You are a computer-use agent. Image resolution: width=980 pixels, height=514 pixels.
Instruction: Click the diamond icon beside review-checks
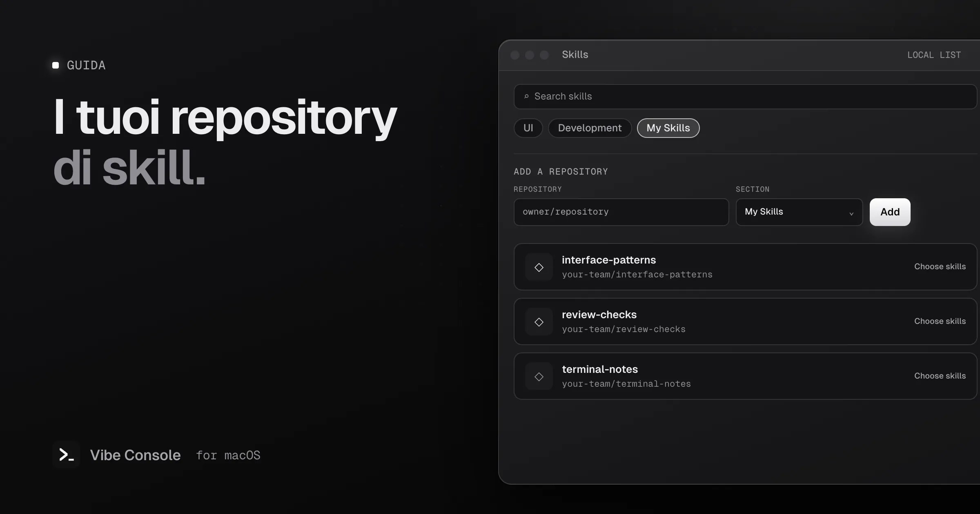[x=539, y=322]
